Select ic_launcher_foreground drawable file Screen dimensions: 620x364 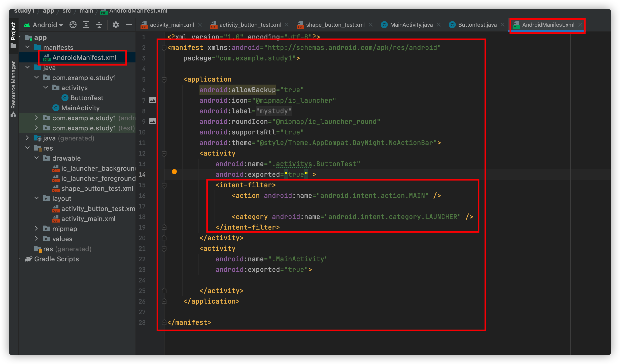click(94, 178)
